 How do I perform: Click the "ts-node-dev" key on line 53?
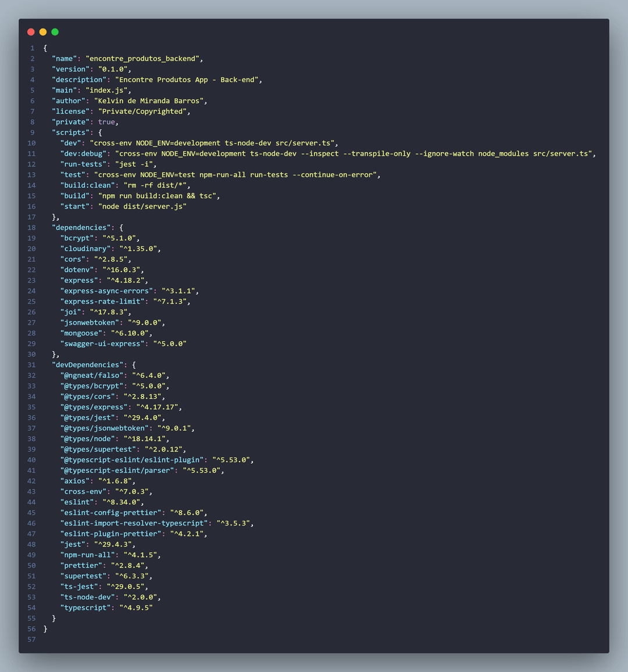click(x=87, y=598)
